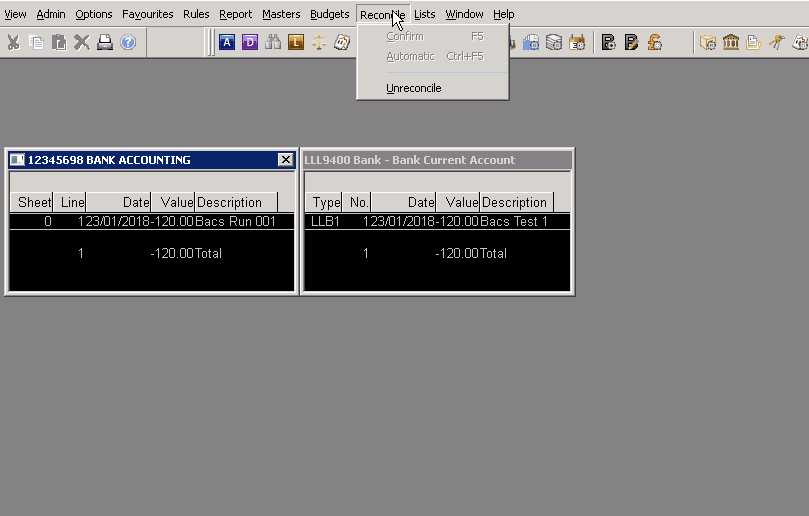
Task: Click the brown L toolbar icon
Action: coord(296,42)
